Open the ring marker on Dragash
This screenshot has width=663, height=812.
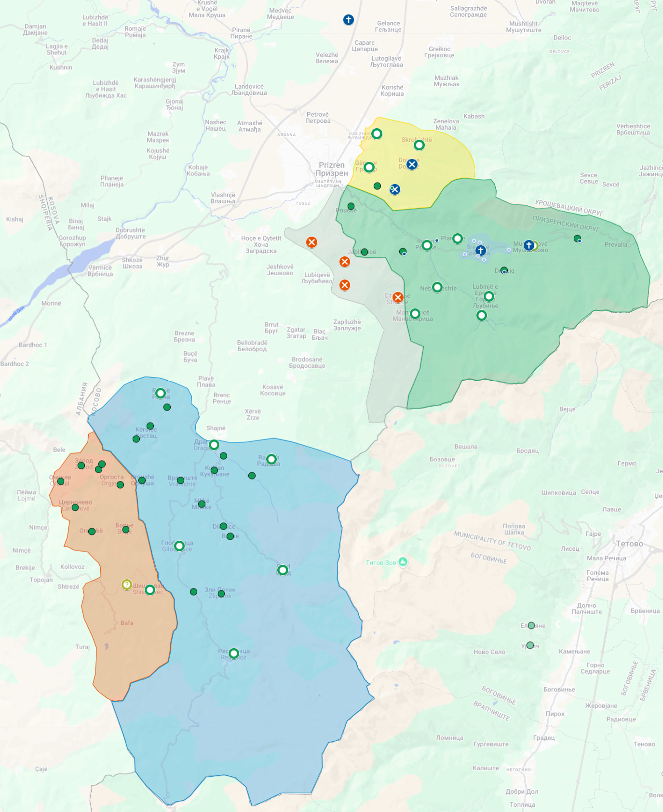click(x=214, y=445)
